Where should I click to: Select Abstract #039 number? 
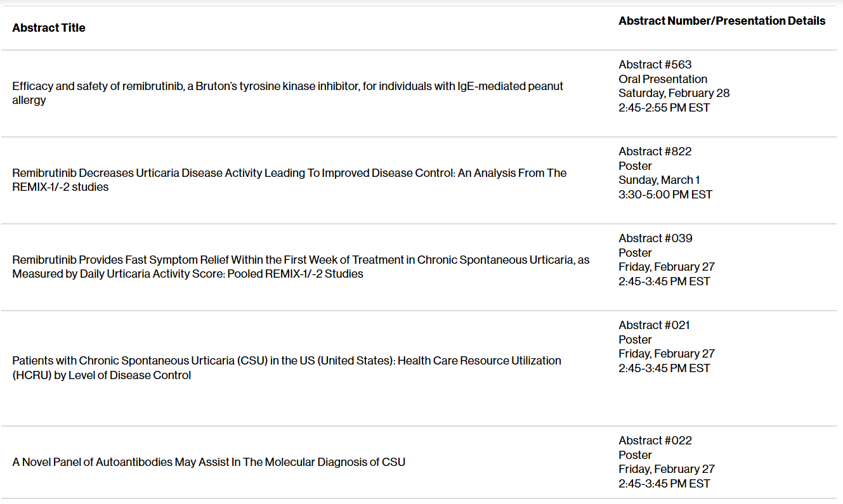tap(655, 238)
